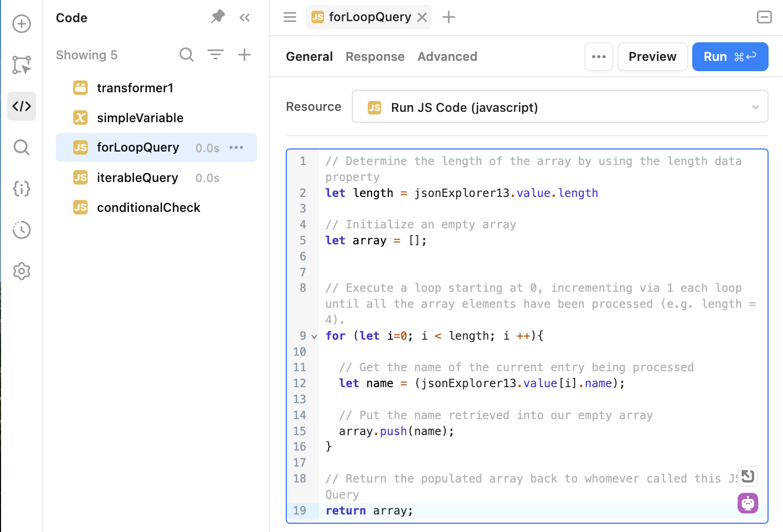Click the 0.0s runtime next to iterableQuery
783x532 pixels.
coord(207,178)
